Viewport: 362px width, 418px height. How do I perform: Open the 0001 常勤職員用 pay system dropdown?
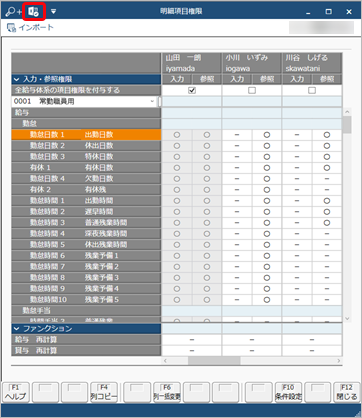click(152, 101)
